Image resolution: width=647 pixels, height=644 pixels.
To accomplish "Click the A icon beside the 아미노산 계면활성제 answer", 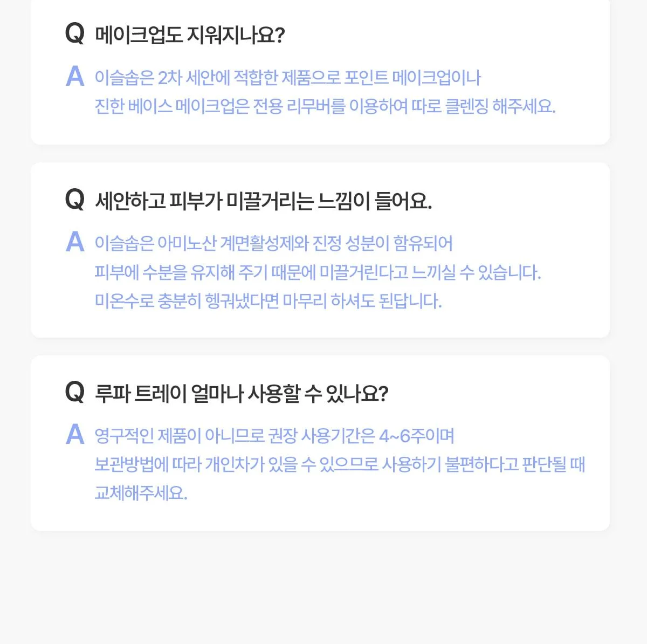I will tap(75, 242).
